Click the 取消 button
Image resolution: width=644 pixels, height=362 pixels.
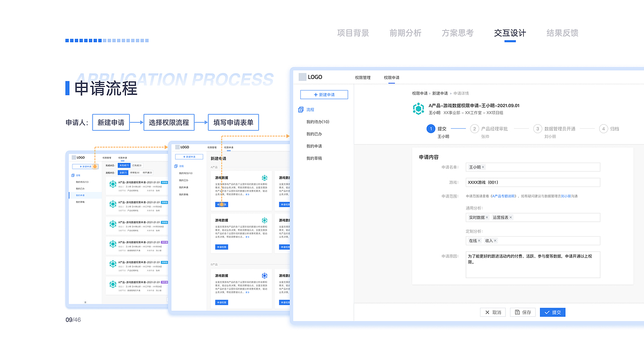pos(493,312)
